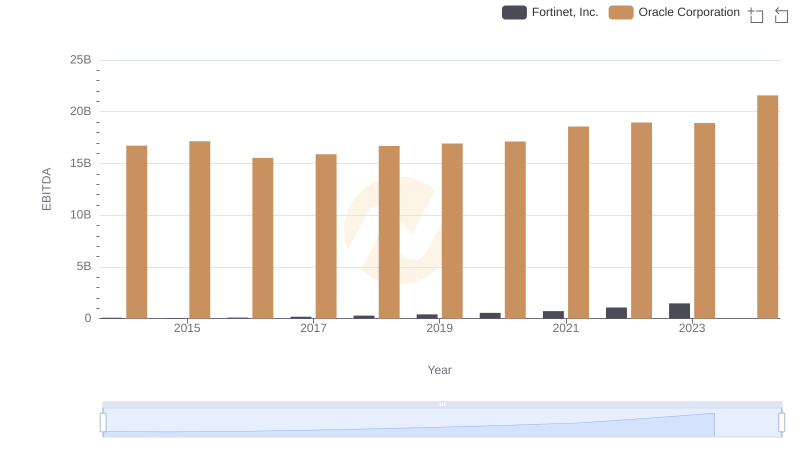Click the EBITDA y-axis title

46,189
